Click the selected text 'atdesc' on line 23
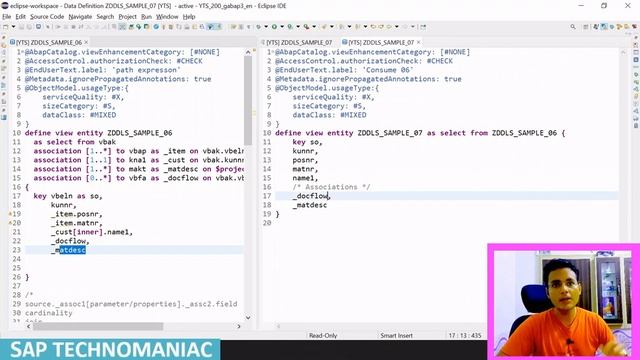This screenshot has width=640, height=360. tap(73, 250)
